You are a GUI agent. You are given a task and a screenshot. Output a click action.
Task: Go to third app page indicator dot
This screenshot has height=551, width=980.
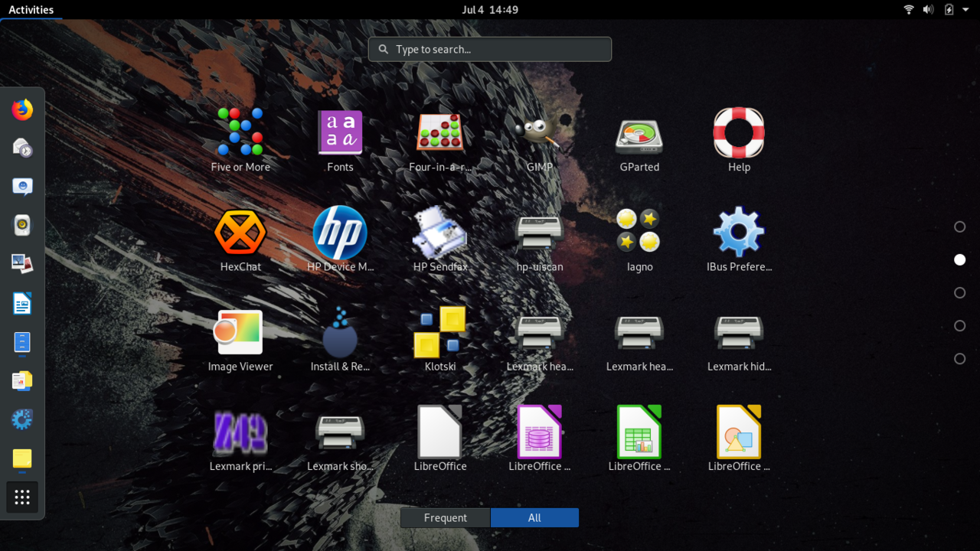tap(960, 292)
